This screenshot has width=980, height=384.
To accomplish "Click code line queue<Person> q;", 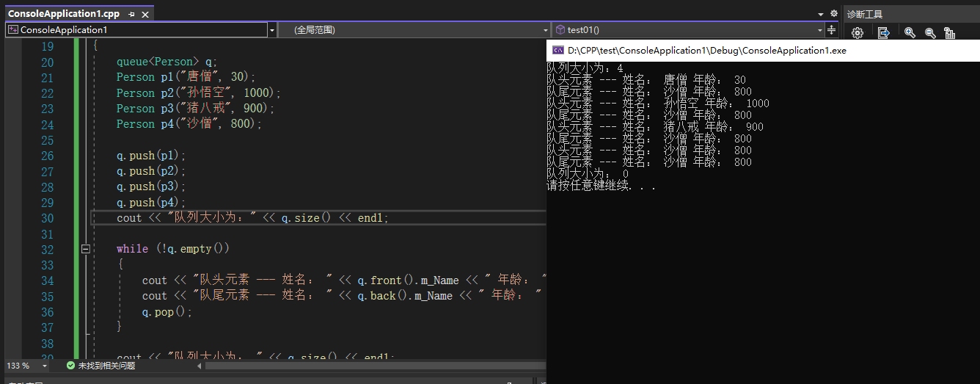I will (167, 62).
